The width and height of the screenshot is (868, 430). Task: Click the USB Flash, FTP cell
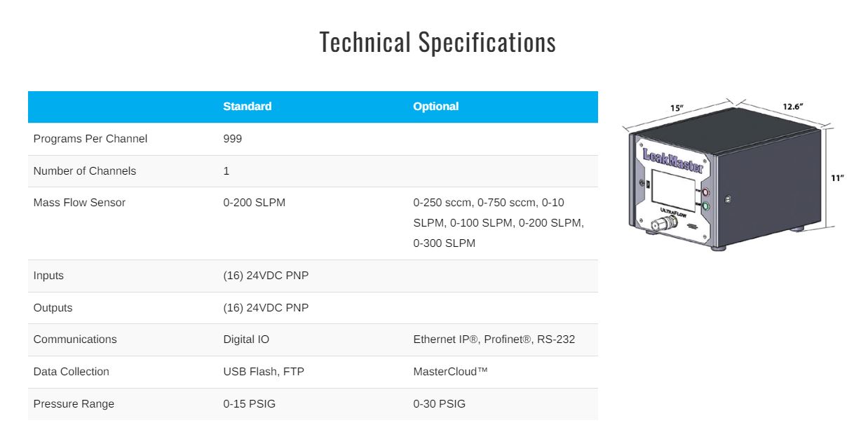pos(264,372)
